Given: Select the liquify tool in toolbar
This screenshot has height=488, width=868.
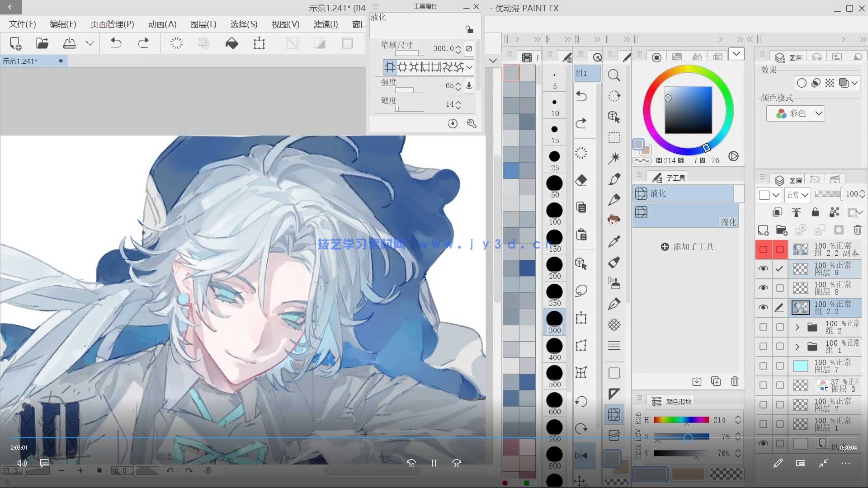Looking at the screenshot, I should (613, 414).
